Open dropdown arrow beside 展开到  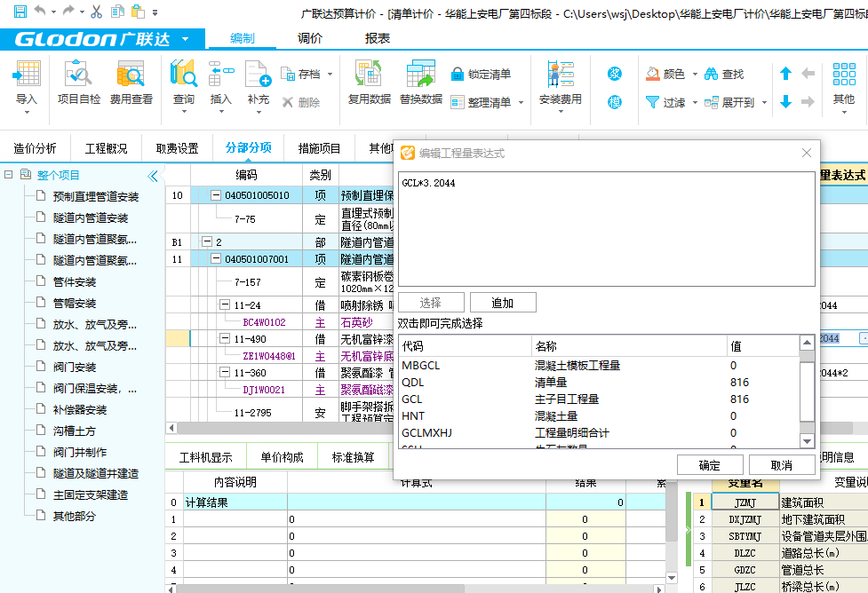pos(764,102)
